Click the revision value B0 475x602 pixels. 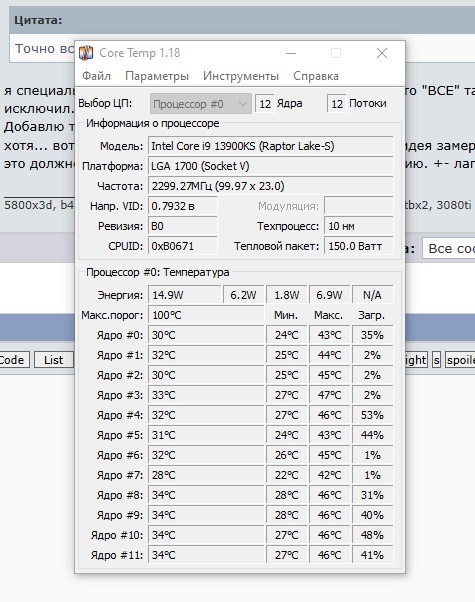pos(183,226)
